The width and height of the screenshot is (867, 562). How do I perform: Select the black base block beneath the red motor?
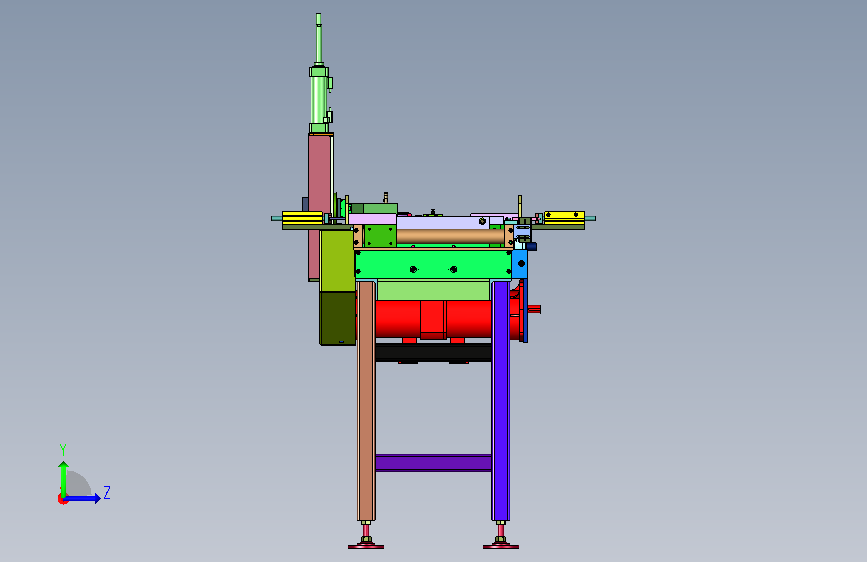tap(433, 352)
